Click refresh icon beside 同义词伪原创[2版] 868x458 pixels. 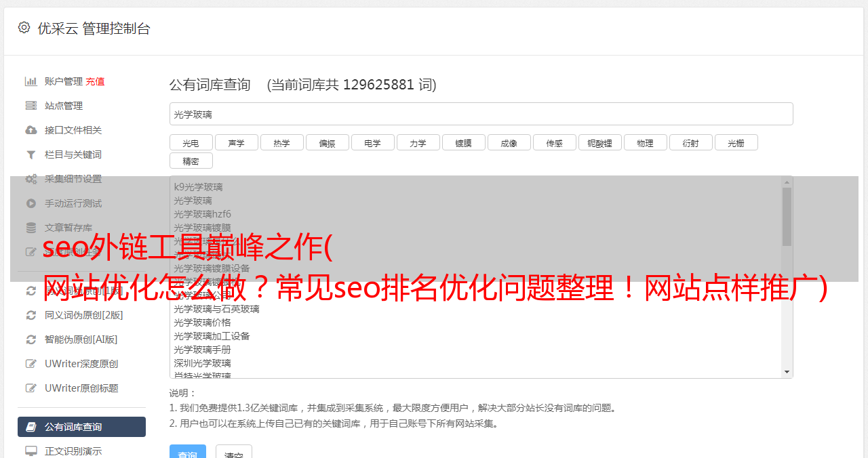(31, 315)
